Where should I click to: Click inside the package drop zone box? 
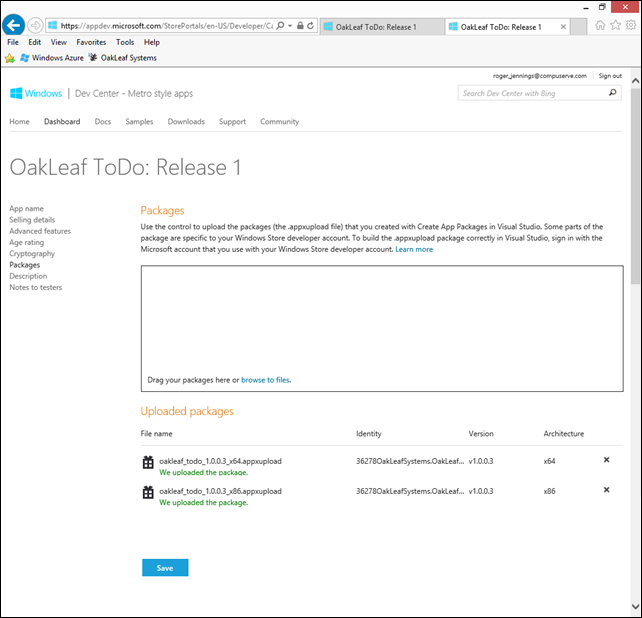point(382,328)
